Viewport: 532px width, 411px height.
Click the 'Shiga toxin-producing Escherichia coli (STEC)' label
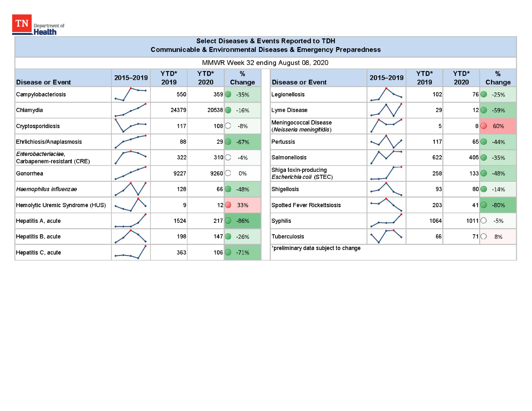tap(302, 173)
